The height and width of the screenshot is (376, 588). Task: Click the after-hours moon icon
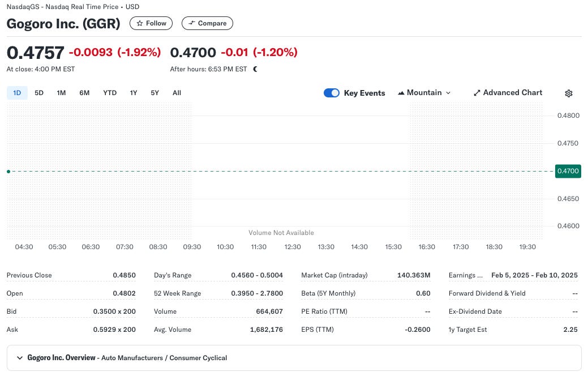tap(255, 69)
